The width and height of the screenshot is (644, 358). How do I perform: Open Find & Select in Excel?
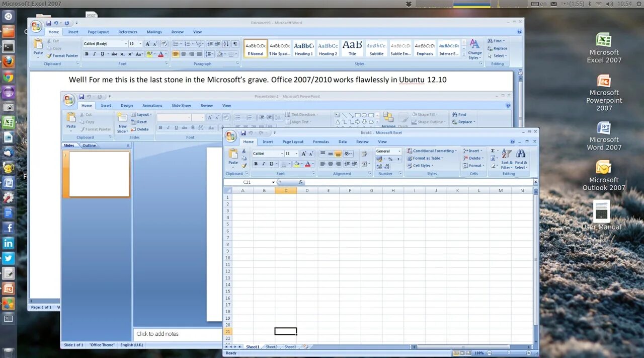521,159
